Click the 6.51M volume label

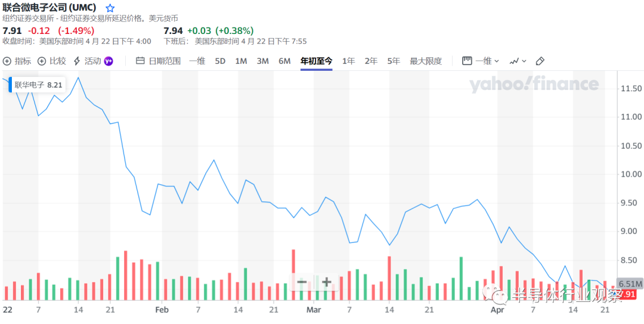pos(630,284)
